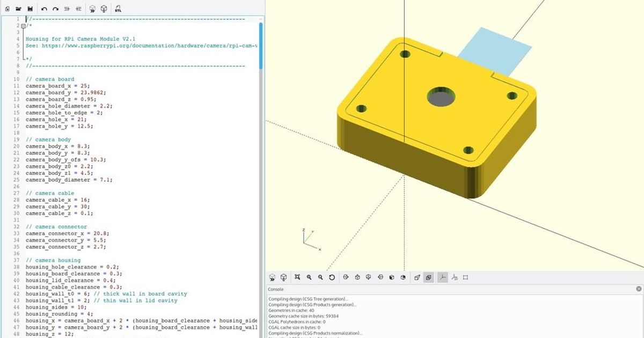Open an existing design file
The height and width of the screenshot is (338, 644).
click(19, 9)
